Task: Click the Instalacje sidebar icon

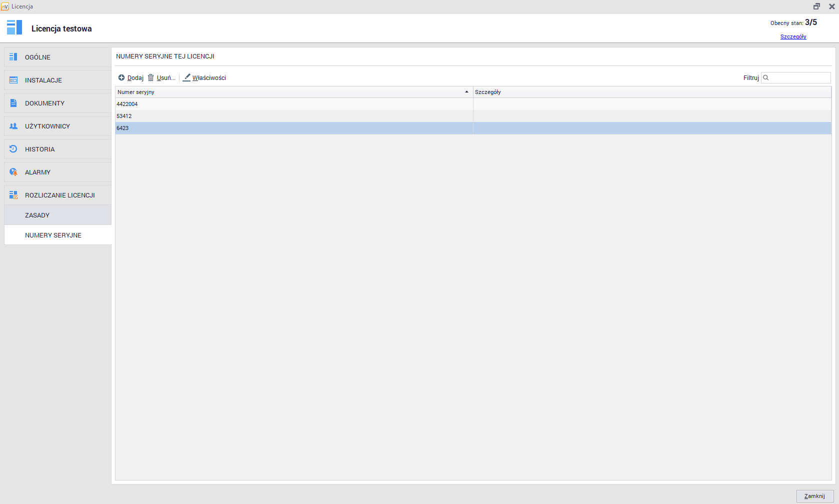Action: tap(13, 80)
